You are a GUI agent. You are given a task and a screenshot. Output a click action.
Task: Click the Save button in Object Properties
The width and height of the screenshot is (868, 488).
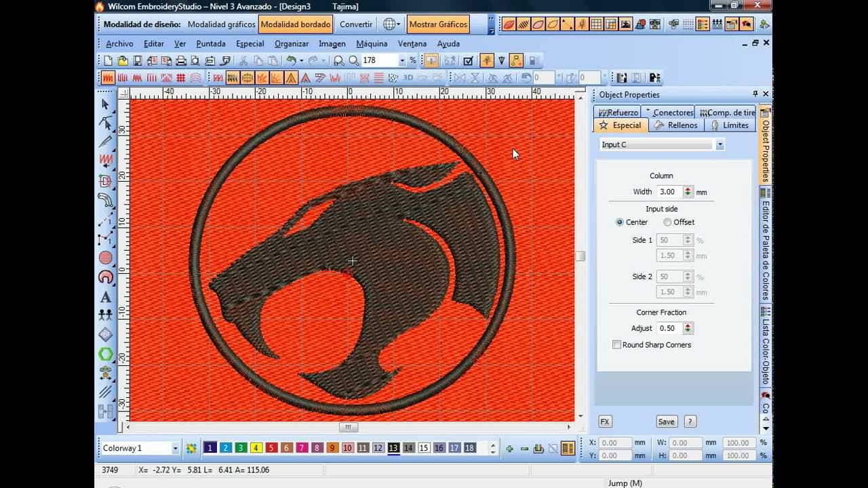(667, 422)
